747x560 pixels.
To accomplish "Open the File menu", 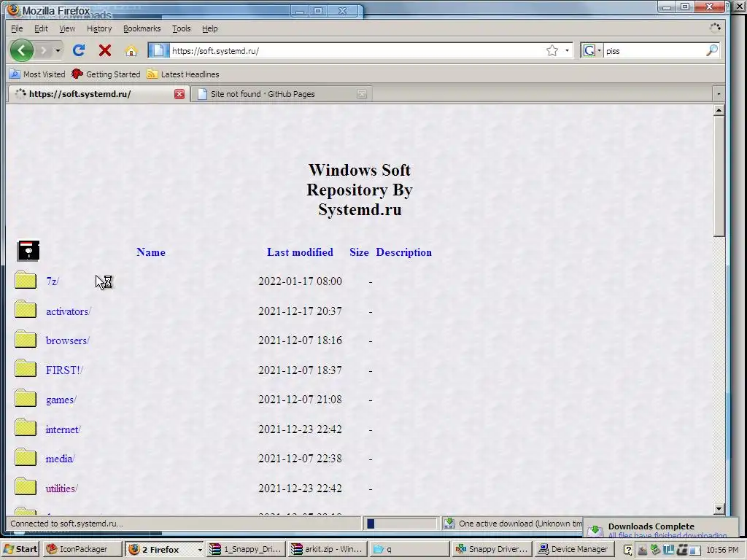I will point(17,28).
